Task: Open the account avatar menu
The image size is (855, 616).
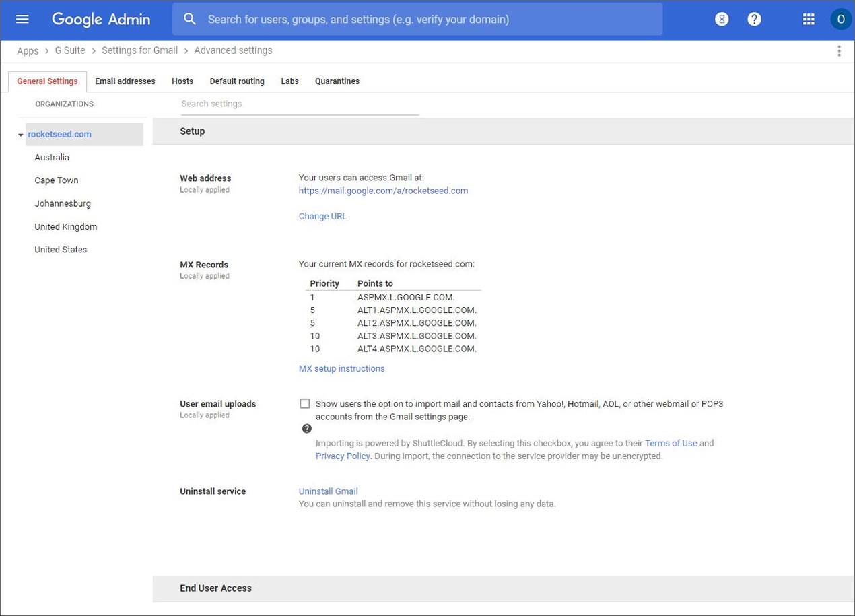Action: (840, 19)
